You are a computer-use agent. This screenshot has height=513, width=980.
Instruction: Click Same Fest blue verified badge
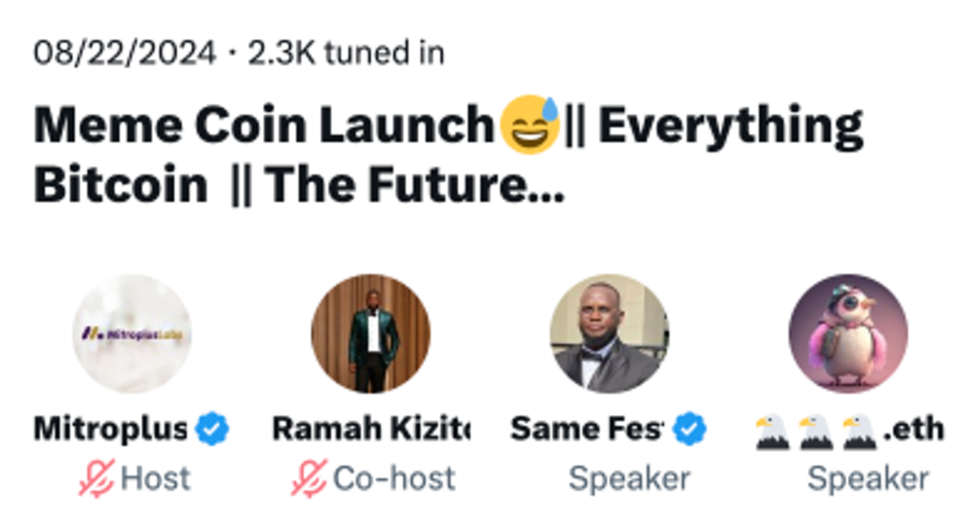(x=689, y=429)
